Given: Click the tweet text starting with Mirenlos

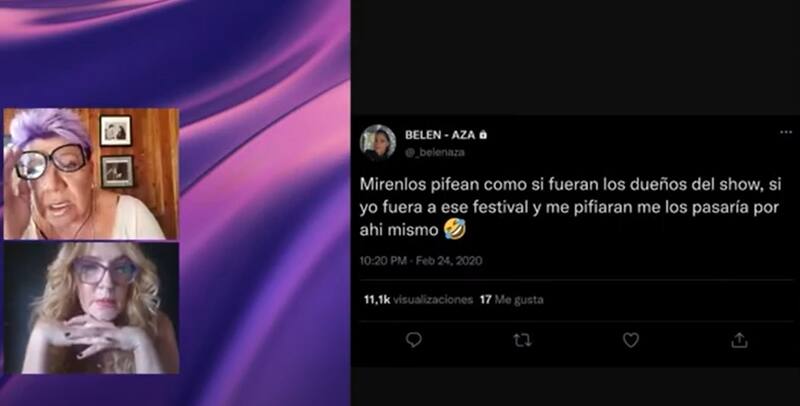Looking at the screenshot, I should pyautogui.click(x=570, y=207).
